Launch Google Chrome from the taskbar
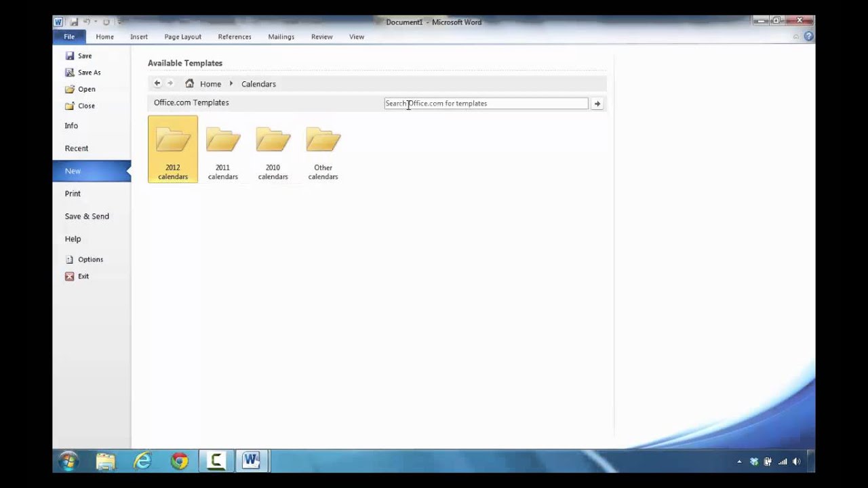Image resolution: width=868 pixels, height=488 pixels. 180,461
